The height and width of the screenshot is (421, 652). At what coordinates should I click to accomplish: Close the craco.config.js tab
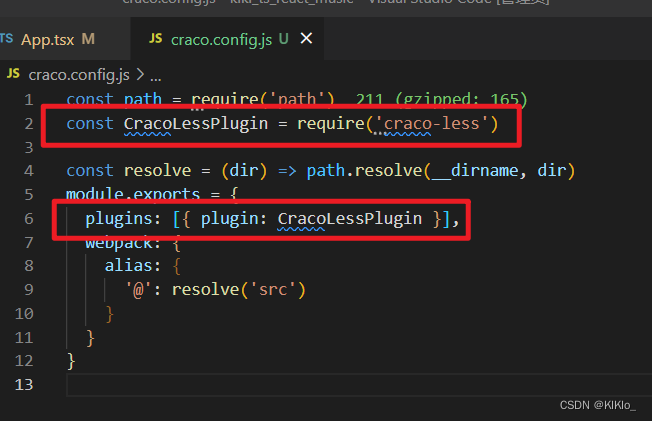(x=306, y=39)
